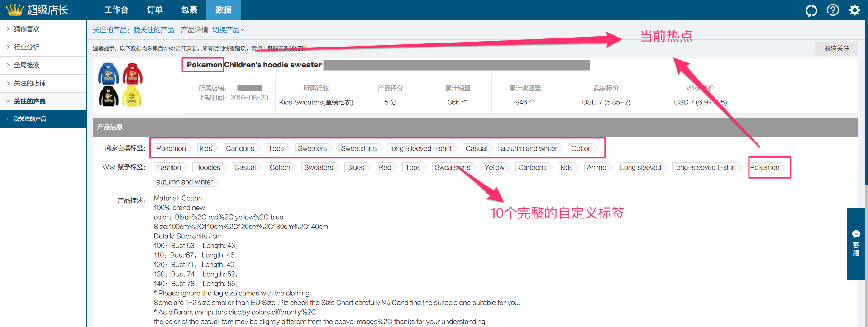The image size is (868, 327).
Task: Click Wish tag Red
Action: coord(386,167)
